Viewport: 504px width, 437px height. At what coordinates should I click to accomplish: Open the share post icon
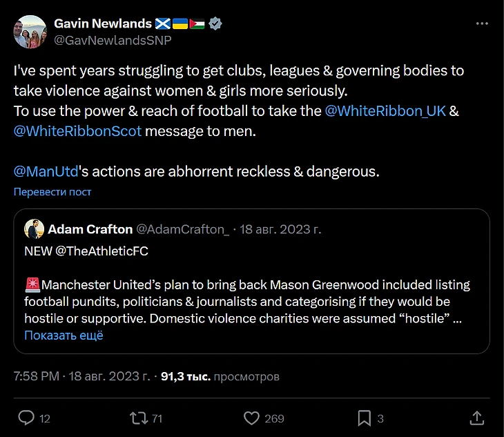(x=476, y=418)
